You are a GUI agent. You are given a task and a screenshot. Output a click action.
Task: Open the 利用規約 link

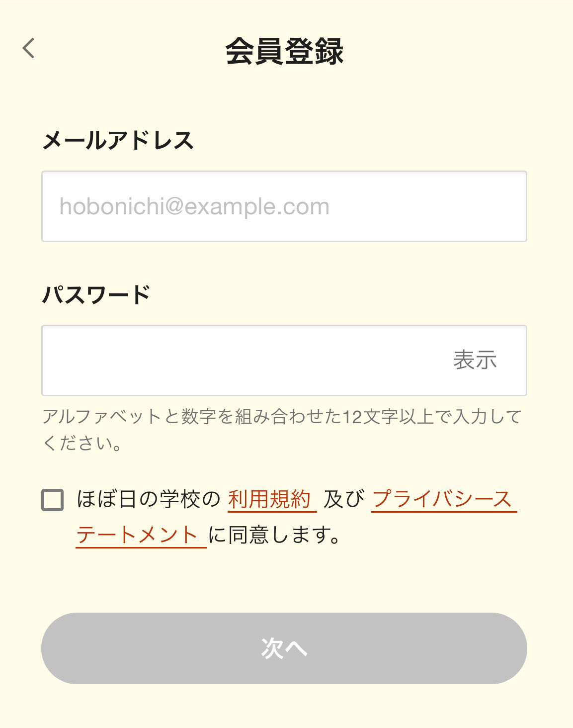click(x=270, y=499)
